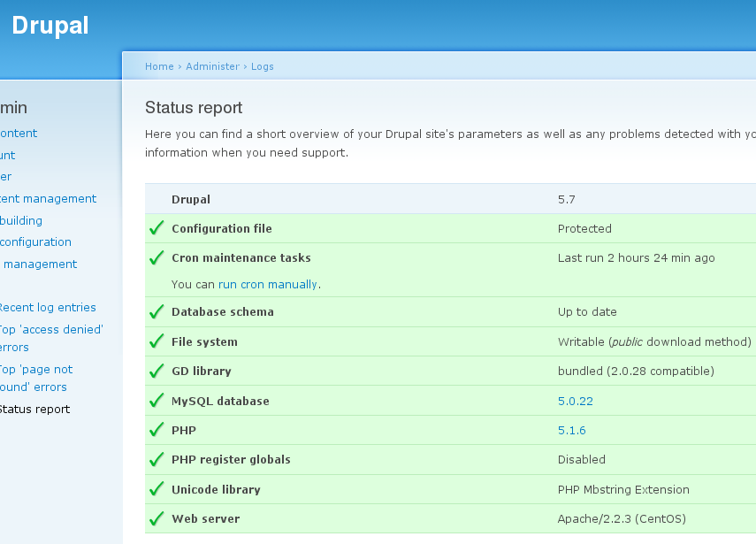Viewport: 756px width, 544px height.
Task: Click the checkmark icon next to PHP
Action: point(157,430)
